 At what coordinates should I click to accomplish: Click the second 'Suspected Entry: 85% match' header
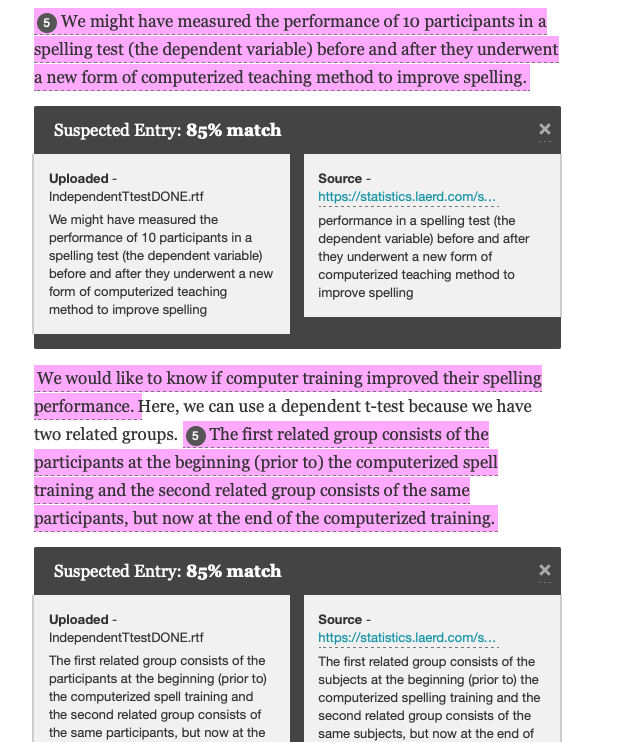tap(168, 571)
